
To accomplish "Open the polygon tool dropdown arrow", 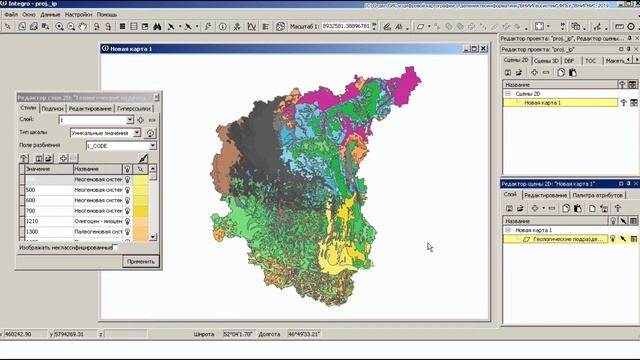I will [429, 27].
